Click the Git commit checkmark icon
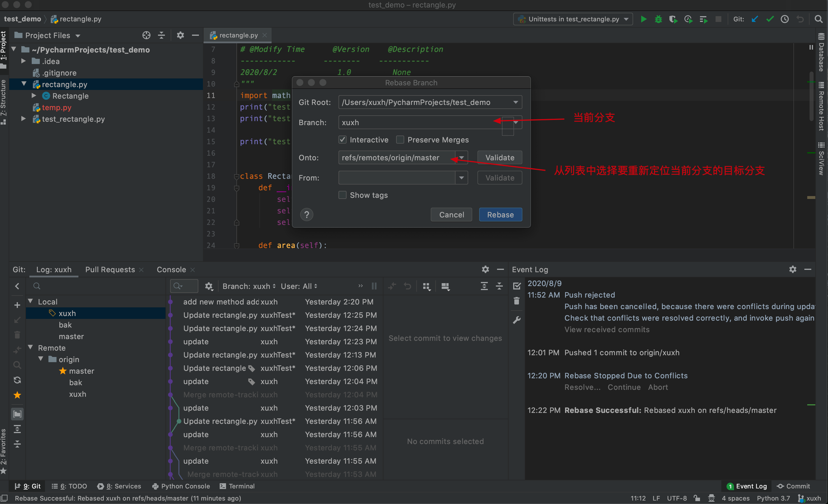Image resolution: width=828 pixels, height=504 pixels. click(769, 19)
